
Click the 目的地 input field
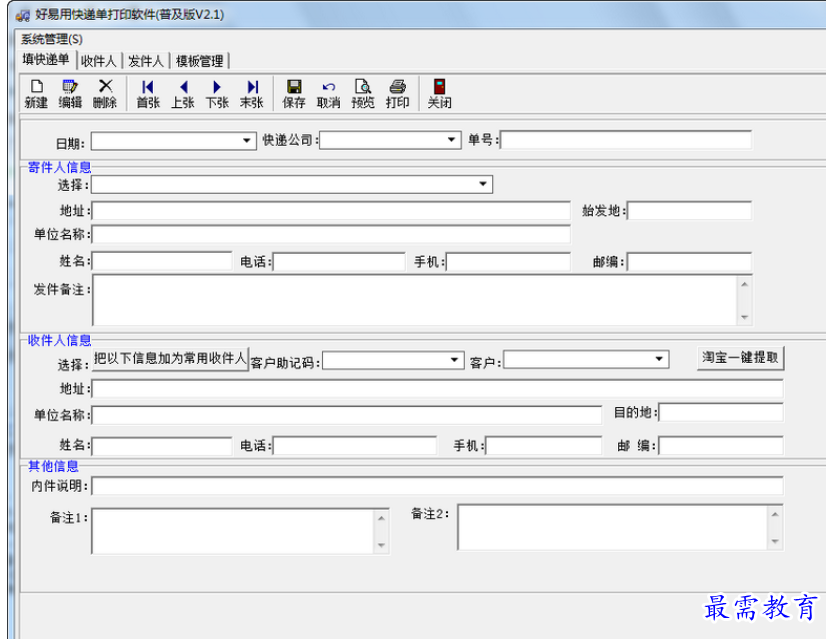721,412
